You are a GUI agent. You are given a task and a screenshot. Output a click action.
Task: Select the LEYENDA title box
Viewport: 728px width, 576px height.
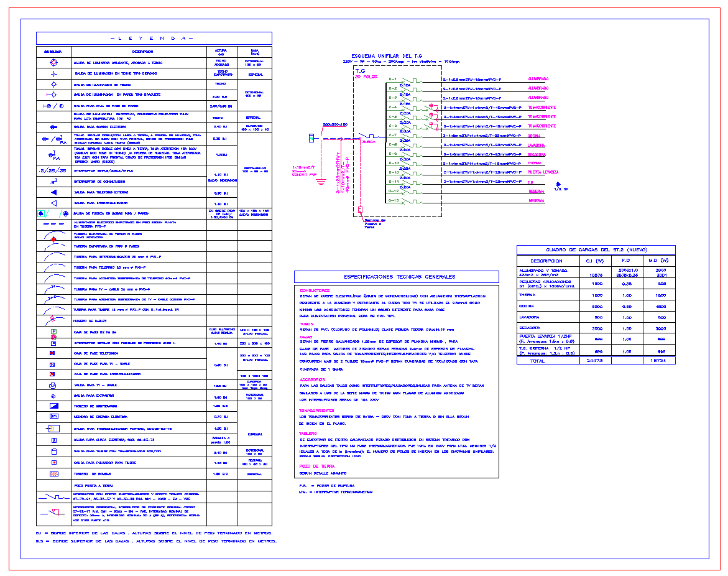tap(154, 38)
